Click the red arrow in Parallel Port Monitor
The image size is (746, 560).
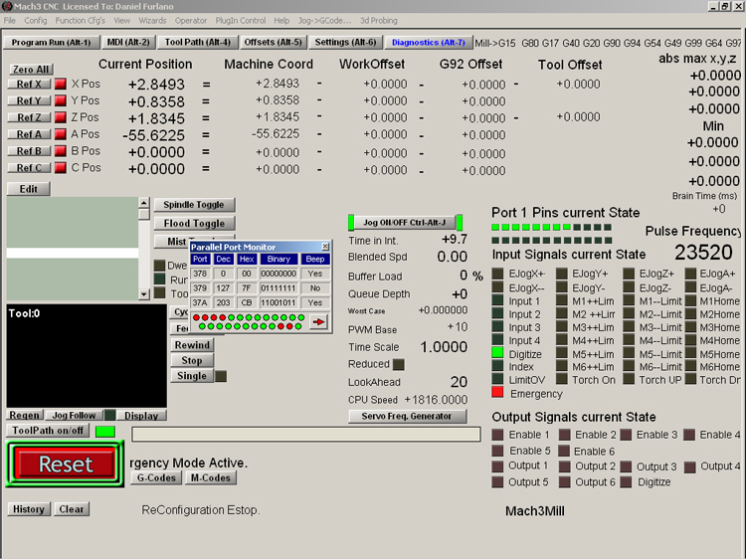coord(318,322)
